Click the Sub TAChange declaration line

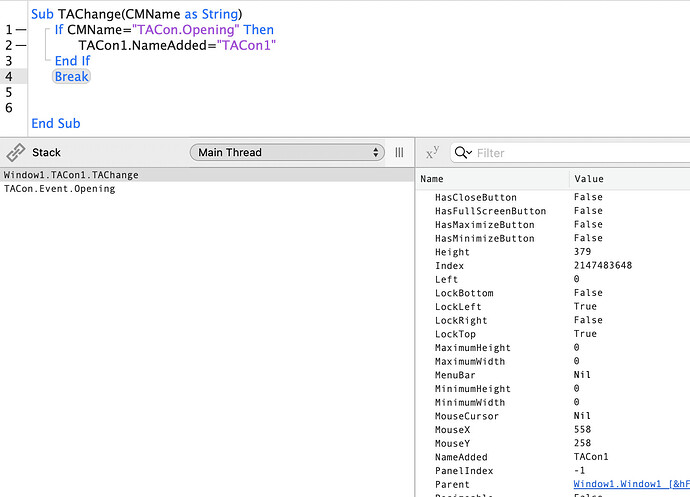click(x=136, y=14)
